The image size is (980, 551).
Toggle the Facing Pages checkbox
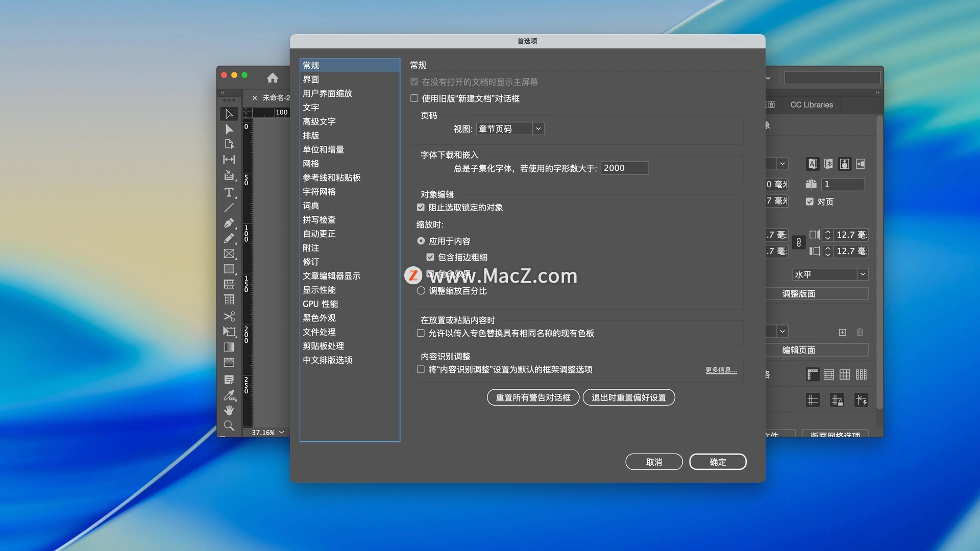click(x=810, y=202)
